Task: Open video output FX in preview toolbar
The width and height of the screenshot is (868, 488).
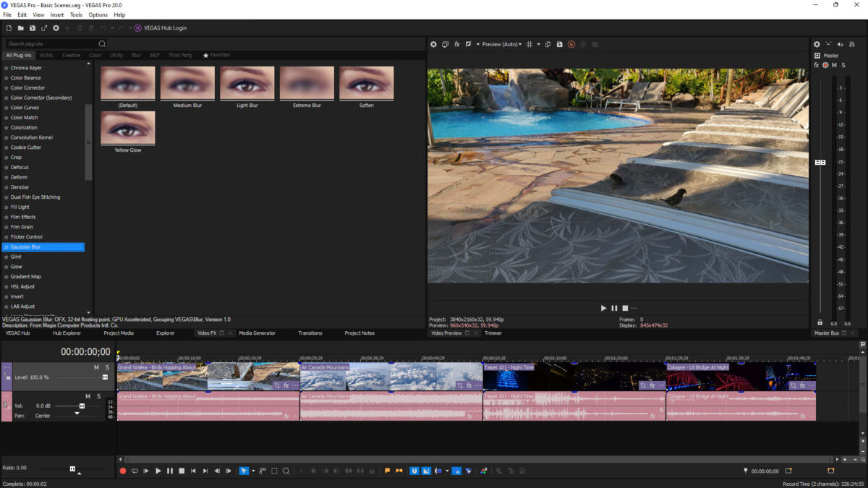Action: [x=456, y=44]
